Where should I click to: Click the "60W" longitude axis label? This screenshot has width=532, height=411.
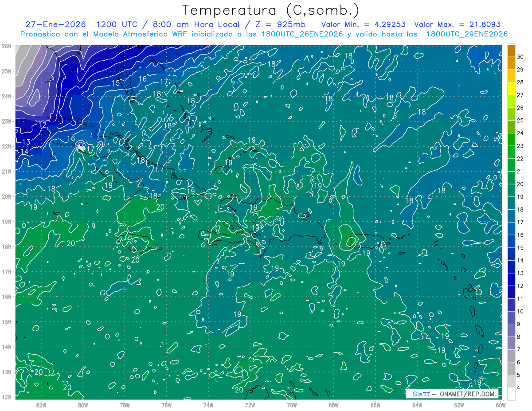pos(501,405)
